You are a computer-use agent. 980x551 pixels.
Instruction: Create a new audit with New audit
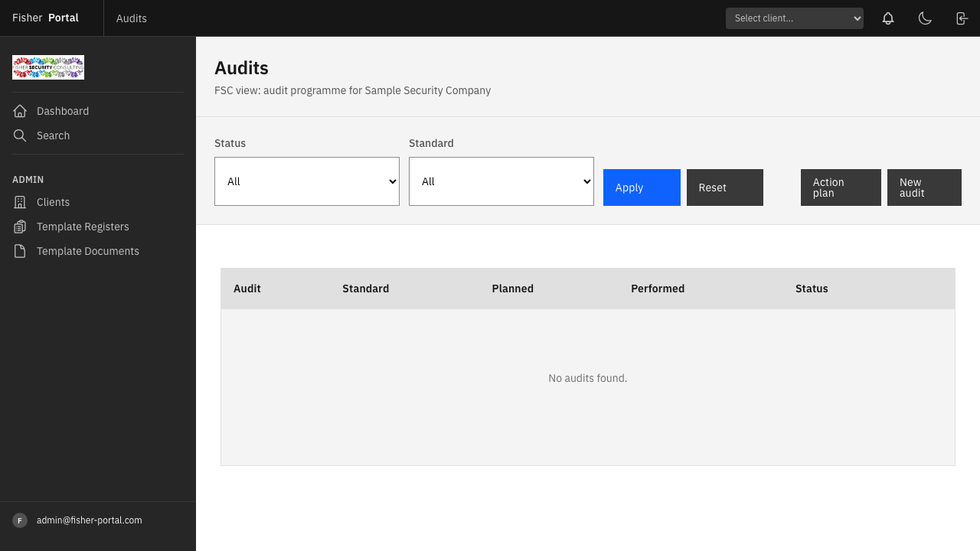[x=924, y=187]
